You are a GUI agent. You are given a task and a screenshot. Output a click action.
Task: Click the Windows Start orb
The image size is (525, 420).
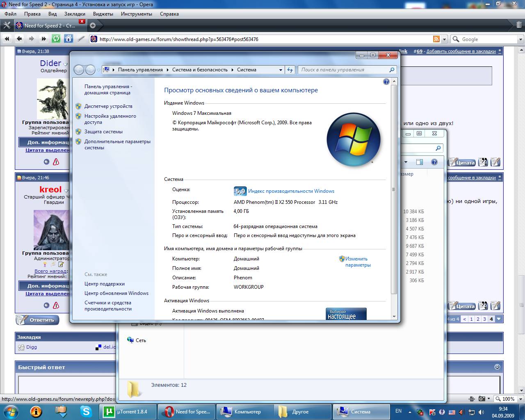coord(11,411)
